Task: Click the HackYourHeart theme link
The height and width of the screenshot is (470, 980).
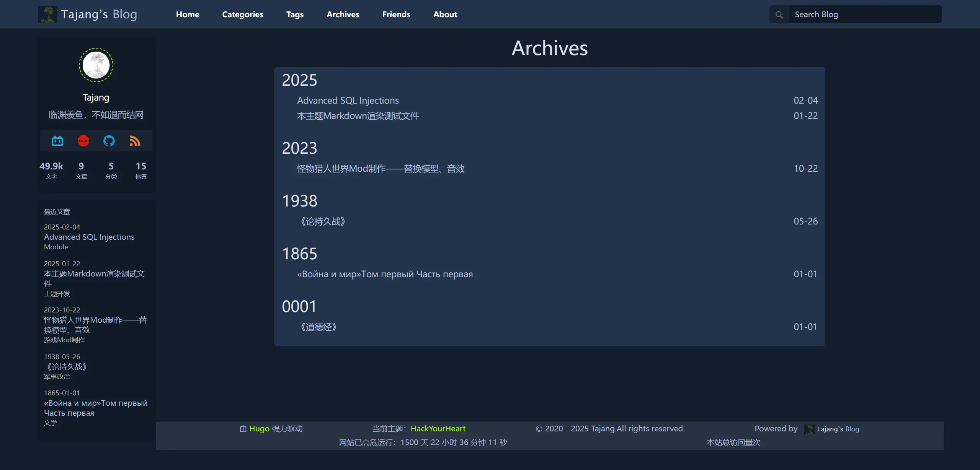Action: tap(438, 429)
